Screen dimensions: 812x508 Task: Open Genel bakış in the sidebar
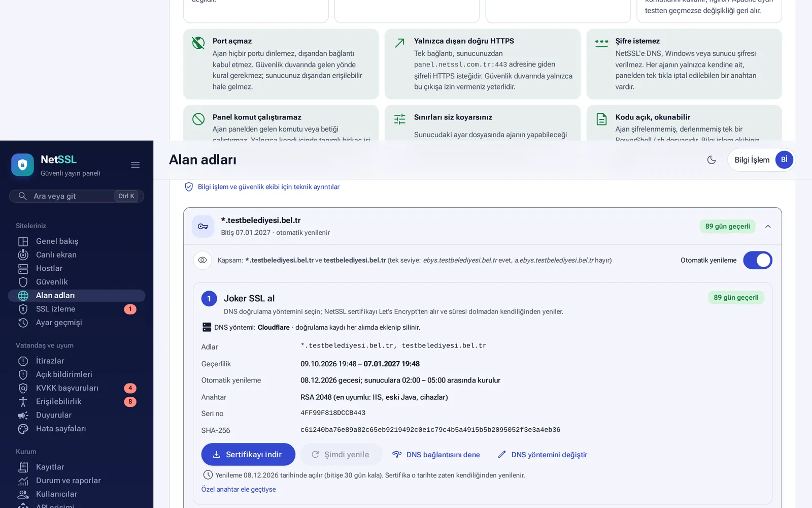77,241
